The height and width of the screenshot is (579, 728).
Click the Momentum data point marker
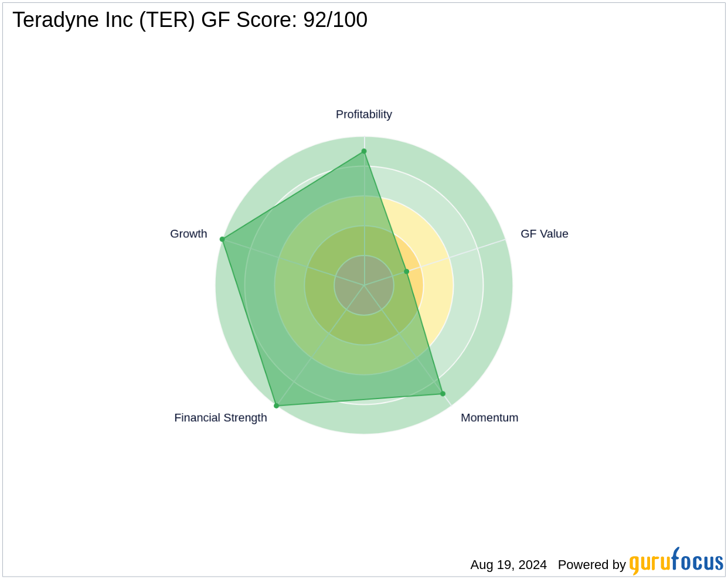click(443, 394)
